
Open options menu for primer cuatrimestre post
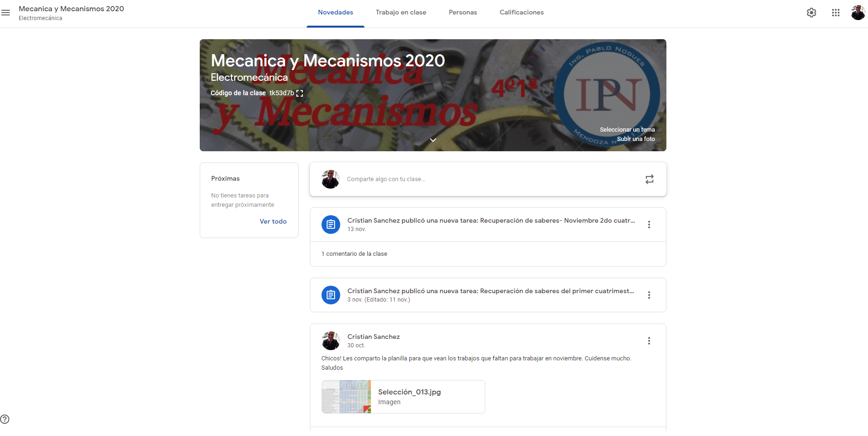click(649, 295)
